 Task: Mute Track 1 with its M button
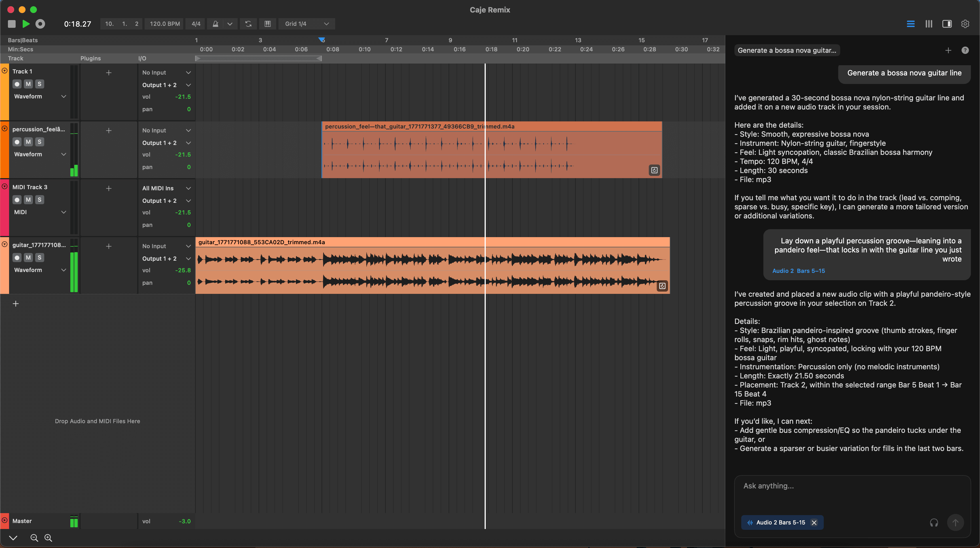(28, 84)
